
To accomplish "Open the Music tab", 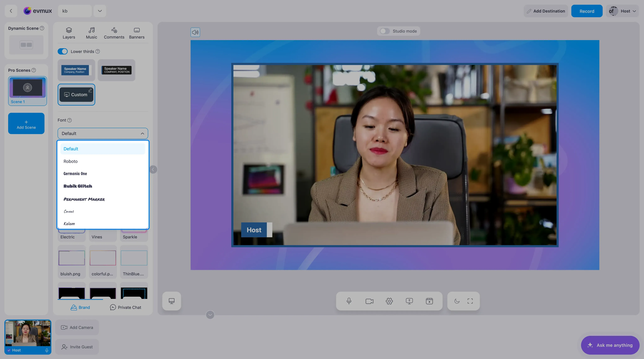I will pos(91,33).
